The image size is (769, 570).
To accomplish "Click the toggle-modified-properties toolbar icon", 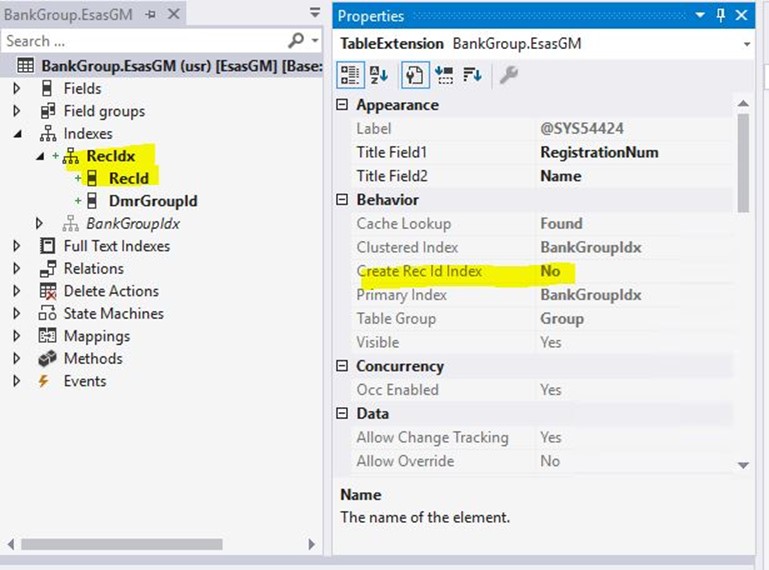I will click(415, 75).
